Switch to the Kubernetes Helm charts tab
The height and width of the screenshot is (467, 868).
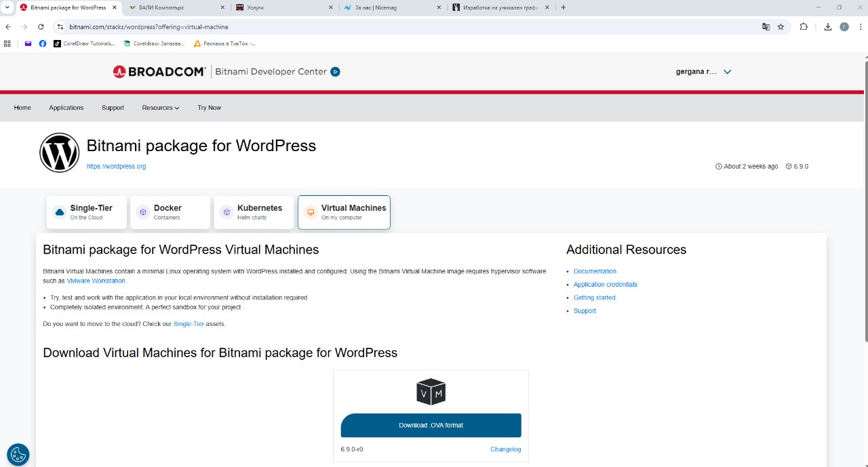point(254,212)
